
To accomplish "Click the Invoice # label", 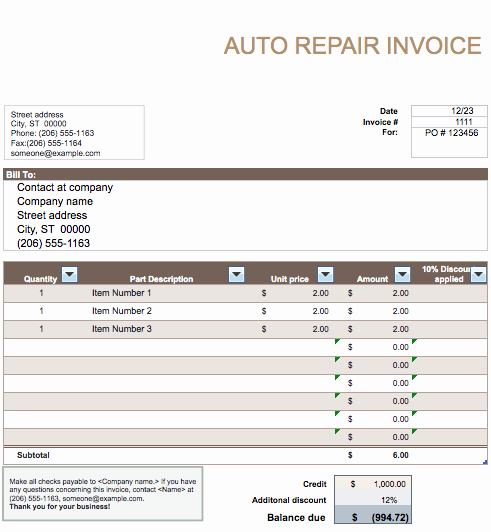I will click(x=380, y=122).
